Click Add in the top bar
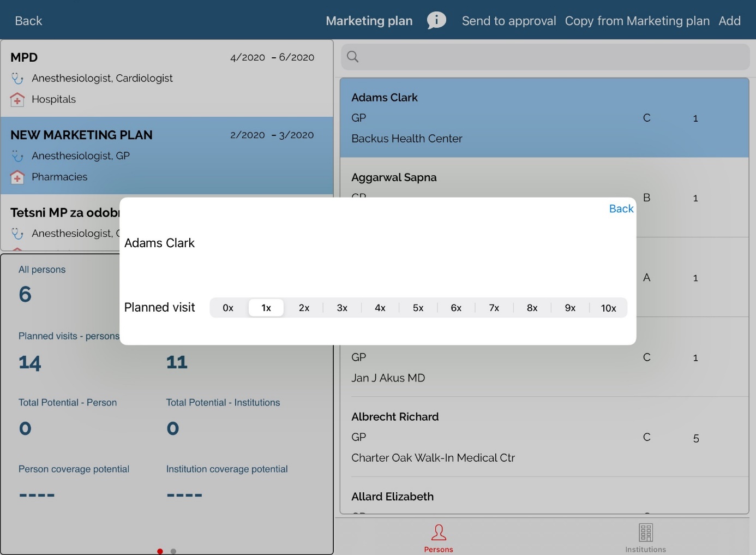The height and width of the screenshot is (555, 756). [x=729, y=21]
